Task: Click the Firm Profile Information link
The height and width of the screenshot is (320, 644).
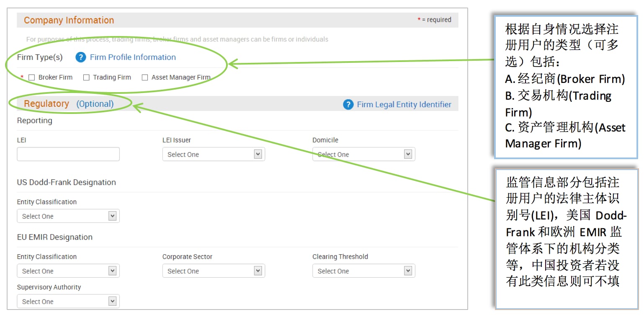Action: (133, 57)
